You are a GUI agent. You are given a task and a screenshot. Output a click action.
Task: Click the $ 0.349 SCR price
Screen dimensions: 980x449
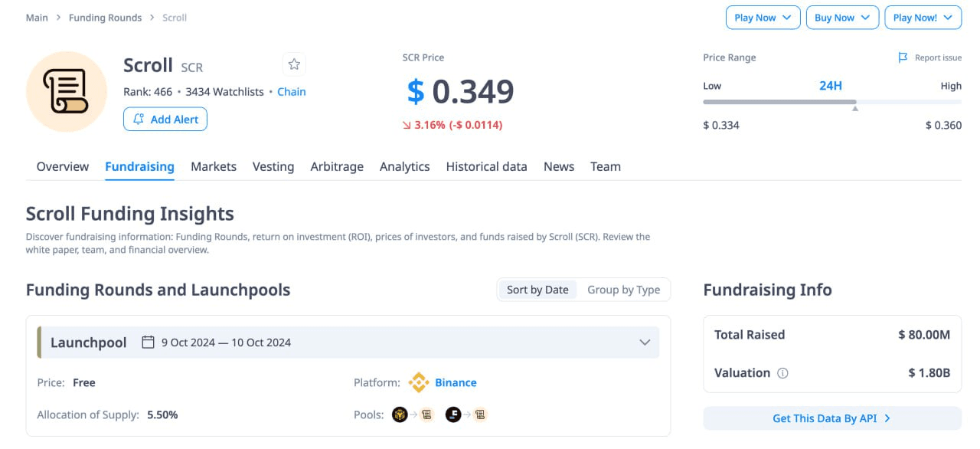460,92
